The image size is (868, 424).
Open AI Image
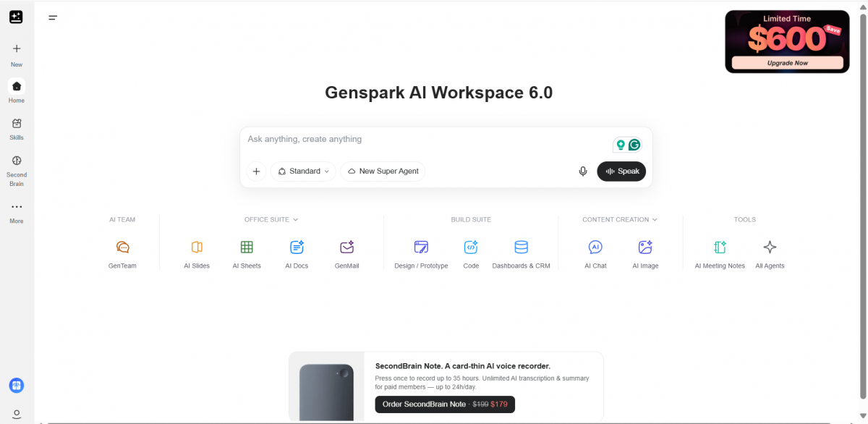645,254
